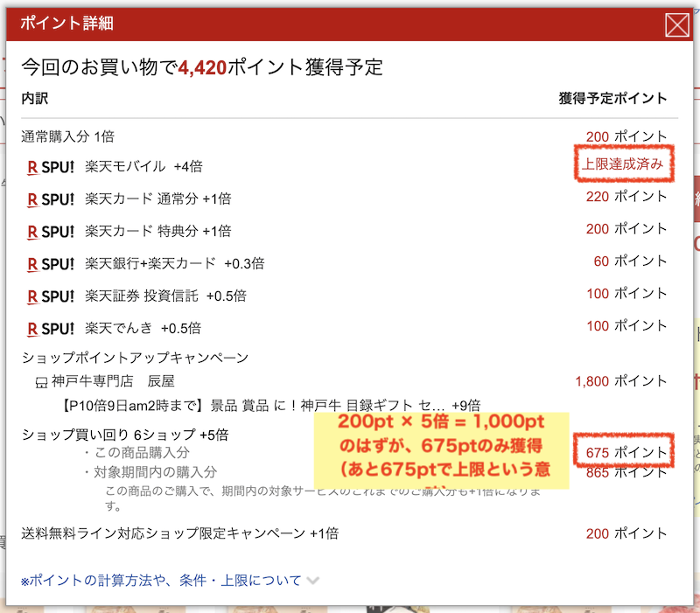
Task: Open ポイントの計算方法や、条件・上限について link
Action: 161,581
